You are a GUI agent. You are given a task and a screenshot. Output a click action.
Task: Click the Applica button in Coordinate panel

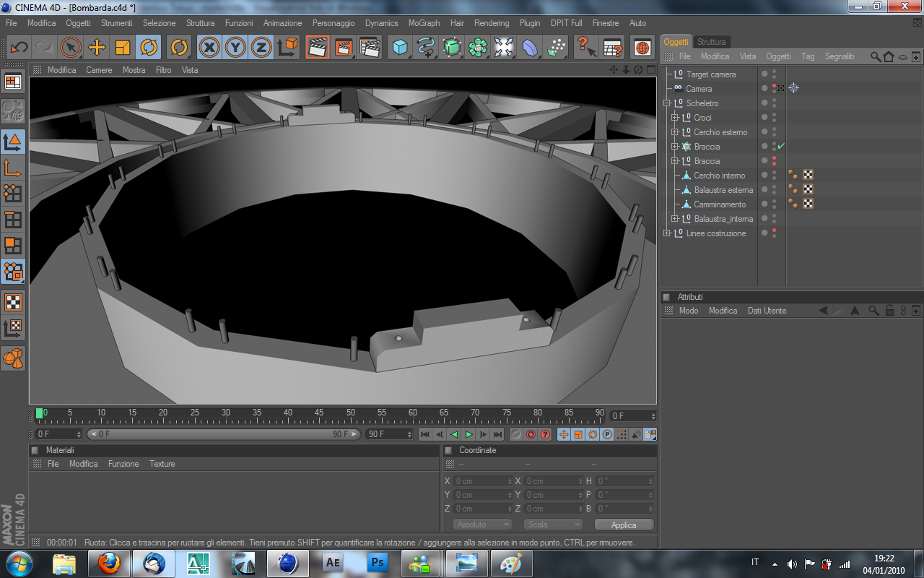tap(624, 525)
